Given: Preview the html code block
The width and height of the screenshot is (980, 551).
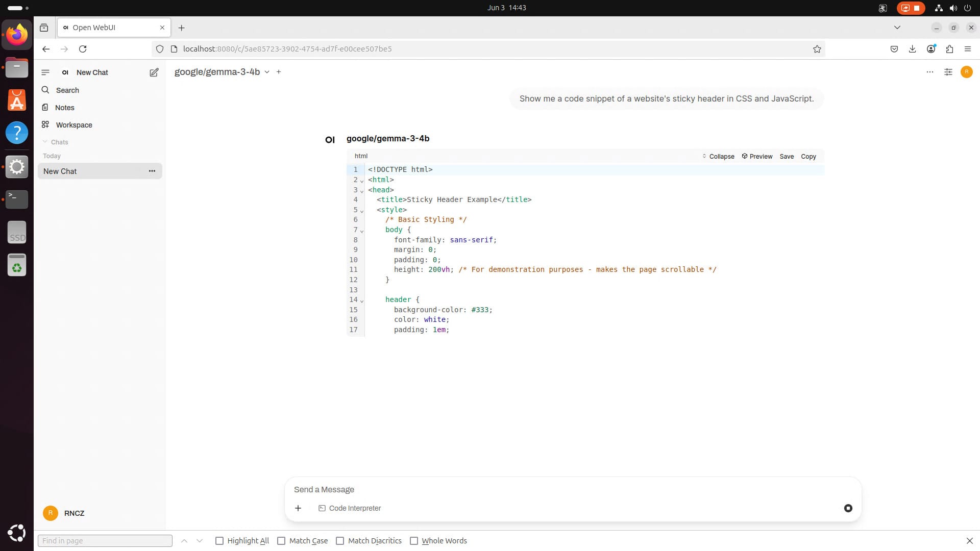Looking at the screenshot, I should (x=757, y=157).
